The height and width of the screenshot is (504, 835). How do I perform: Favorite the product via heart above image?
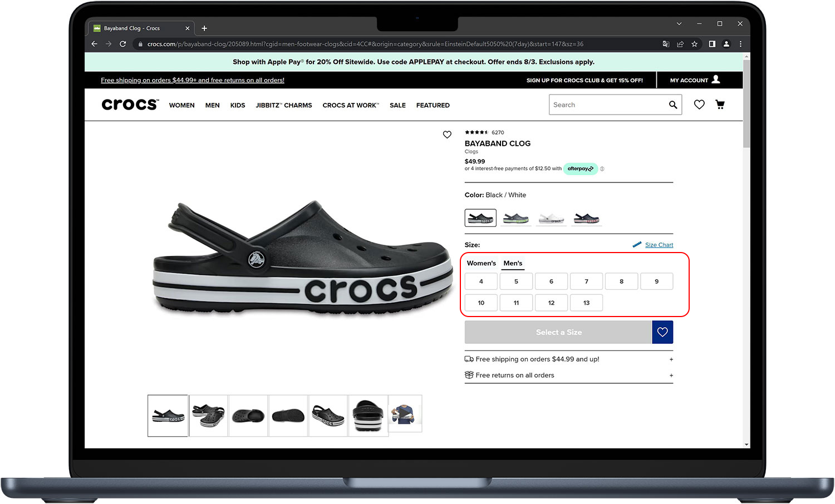[447, 135]
